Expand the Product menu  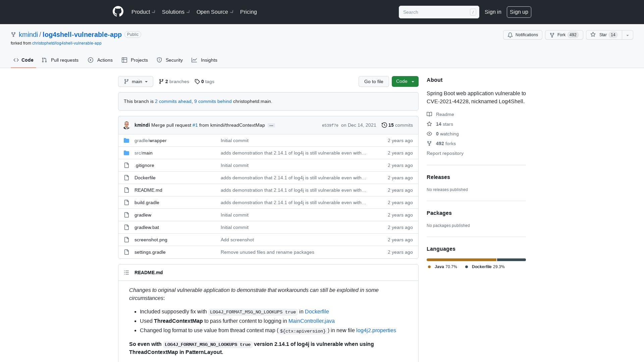pos(143,12)
